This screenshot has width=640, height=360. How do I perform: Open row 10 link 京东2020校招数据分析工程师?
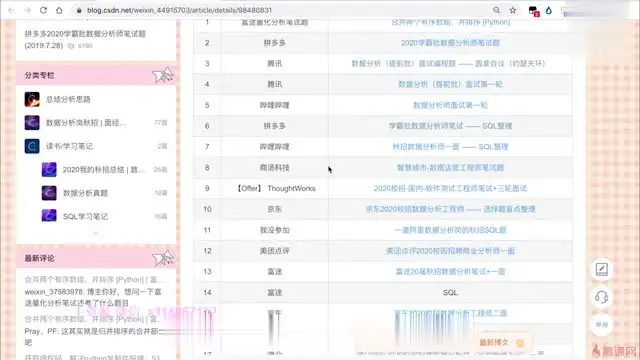tap(450, 209)
